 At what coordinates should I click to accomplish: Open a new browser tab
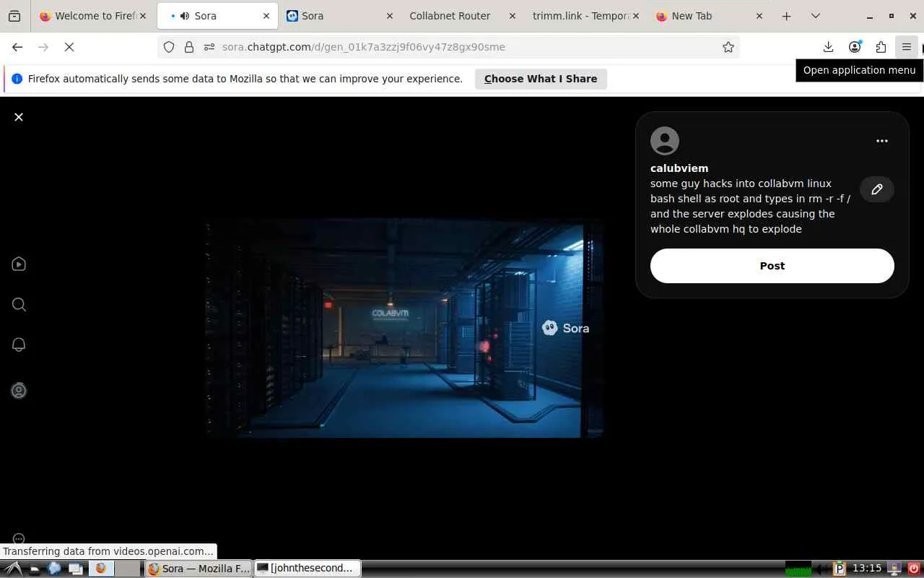coord(787,16)
